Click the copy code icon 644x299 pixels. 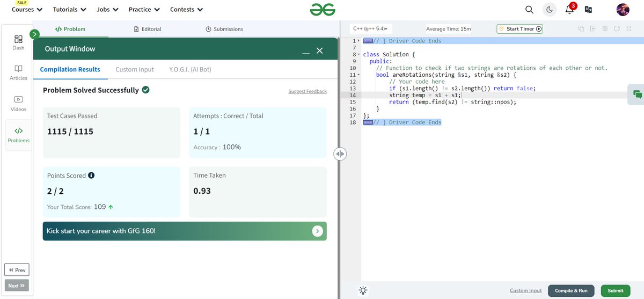click(581, 29)
